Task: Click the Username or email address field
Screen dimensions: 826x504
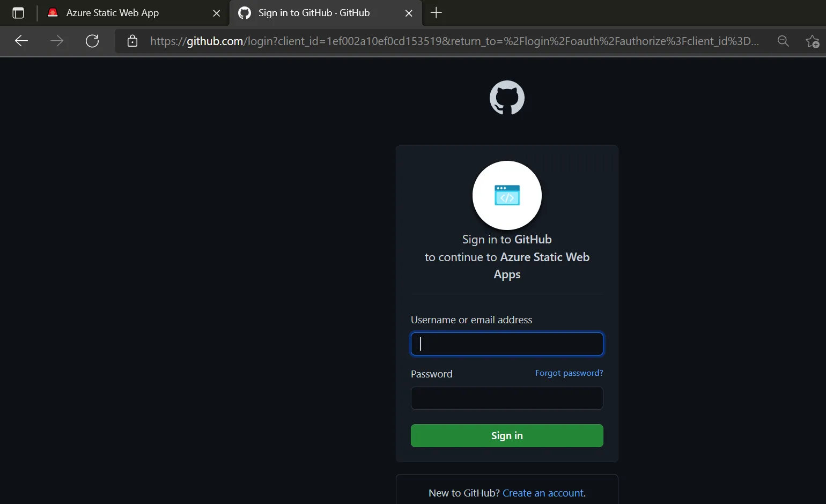Action: click(x=507, y=344)
